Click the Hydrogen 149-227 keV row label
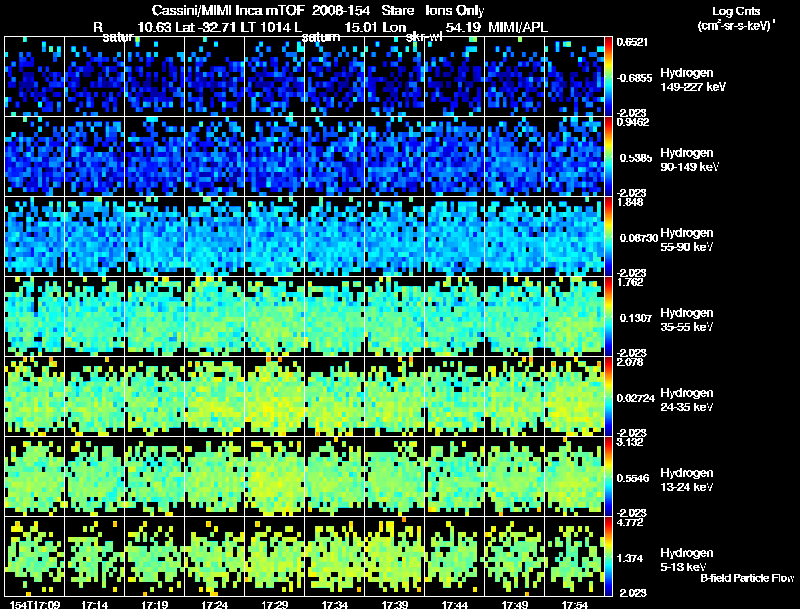This screenshot has height=609, width=800. [692, 80]
